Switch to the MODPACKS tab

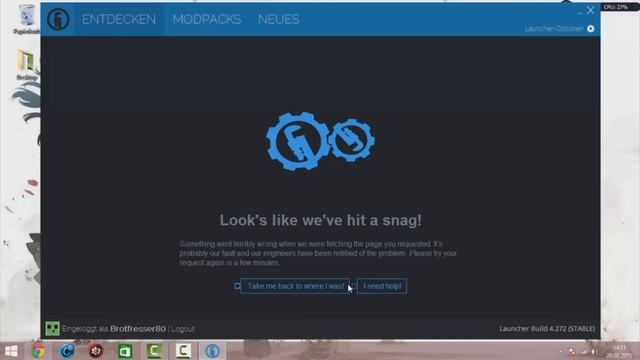(x=207, y=19)
